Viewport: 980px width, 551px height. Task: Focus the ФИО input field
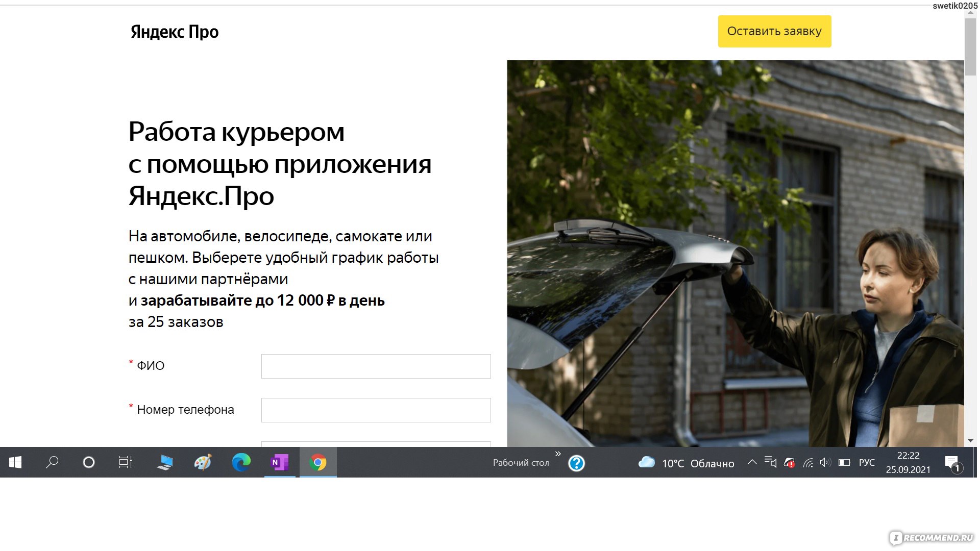click(376, 366)
